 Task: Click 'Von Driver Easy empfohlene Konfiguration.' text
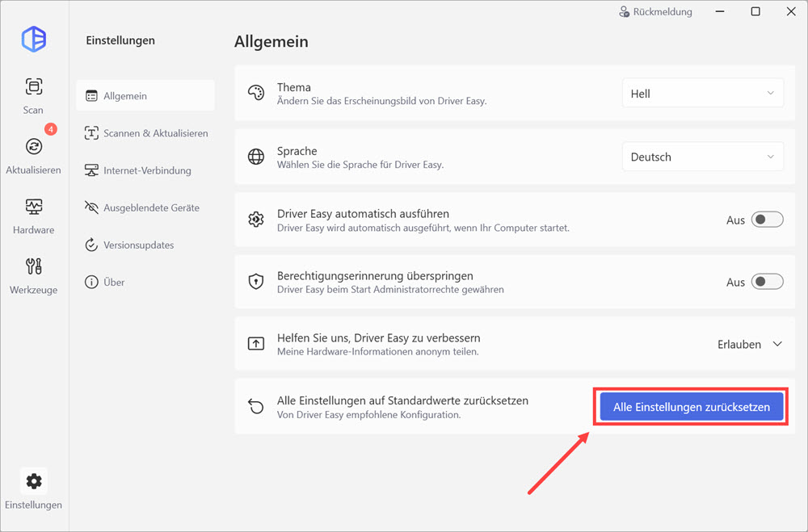click(369, 415)
